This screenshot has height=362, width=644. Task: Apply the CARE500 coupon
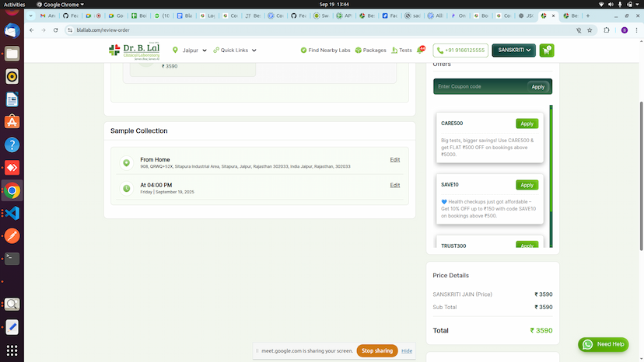pos(527,124)
